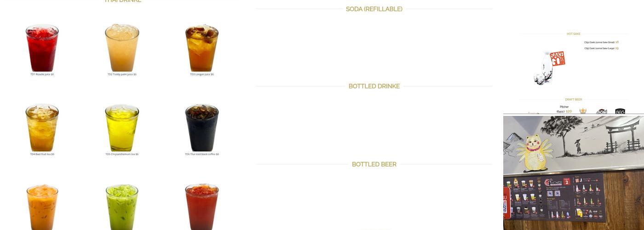644x230 pixels.
Task: Click the orange Thai tea glass
Action: point(42,207)
